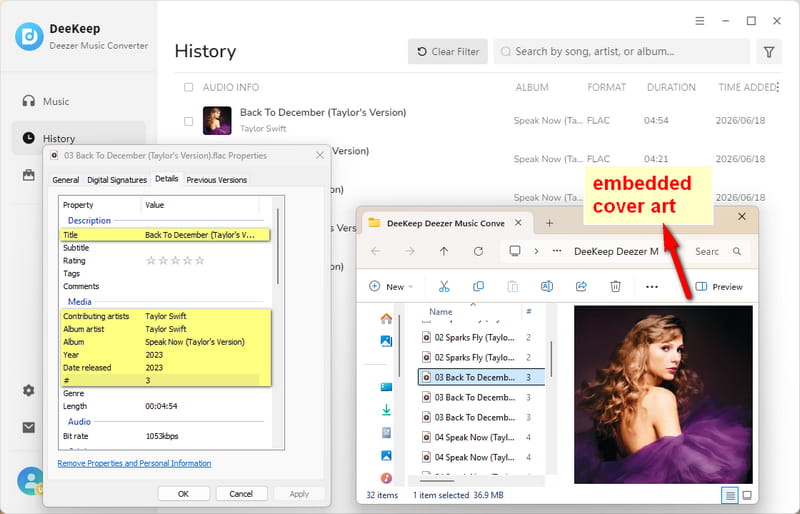Click the search songs input in History
Screen dimensions: 800x514
621,52
